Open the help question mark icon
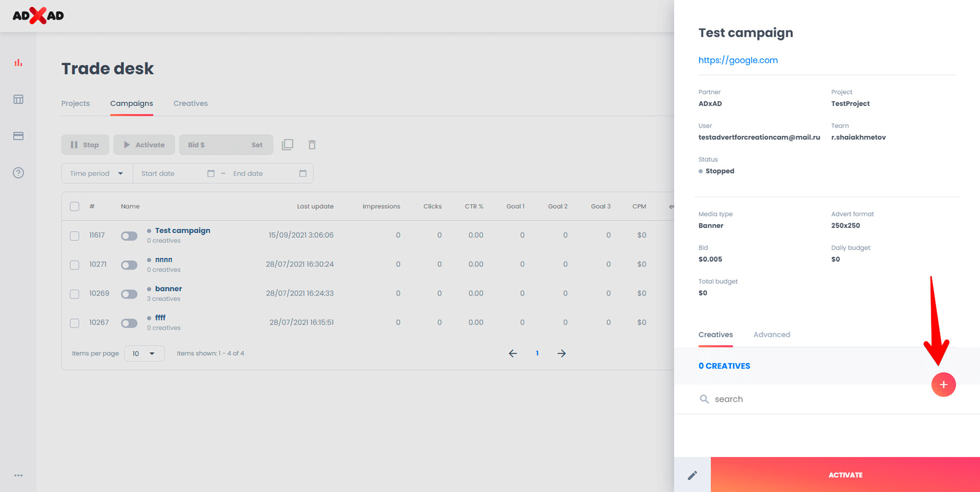Viewport: 980px width, 492px height. (x=18, y=173)
